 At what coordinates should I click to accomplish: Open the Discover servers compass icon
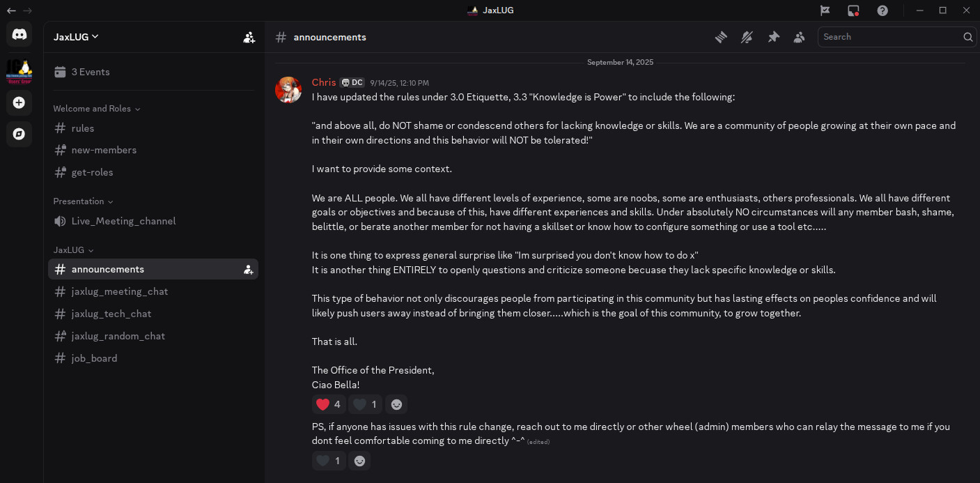[x=20, y=134]
